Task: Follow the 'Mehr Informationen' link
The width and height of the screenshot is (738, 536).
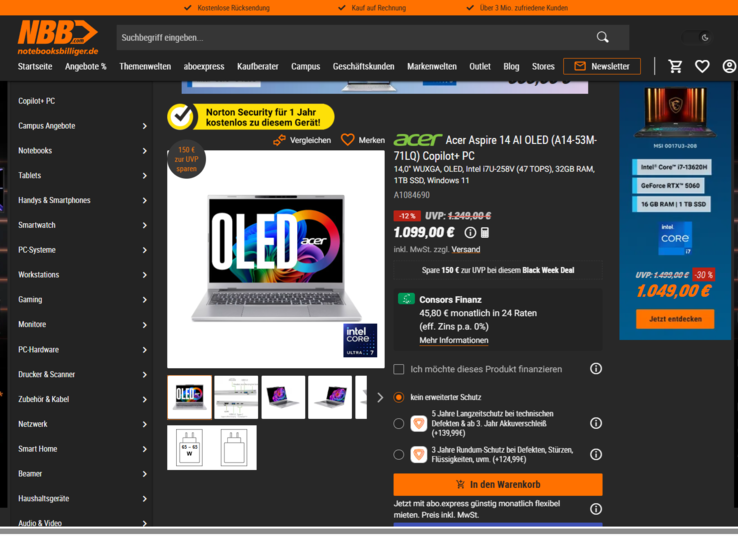Action: coord(454,340)
